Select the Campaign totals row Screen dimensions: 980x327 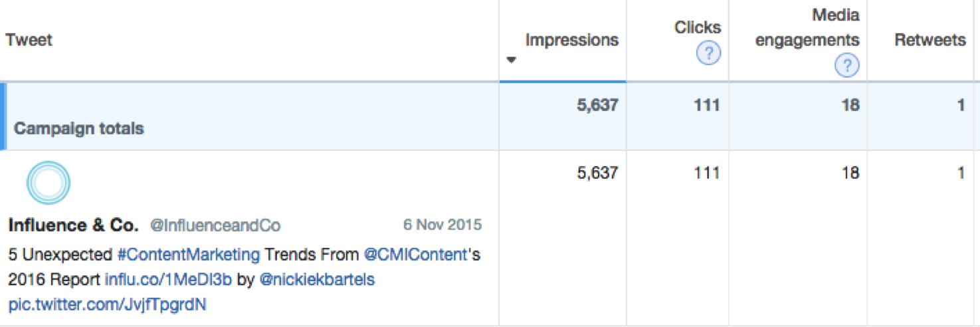tap(490, 116)
